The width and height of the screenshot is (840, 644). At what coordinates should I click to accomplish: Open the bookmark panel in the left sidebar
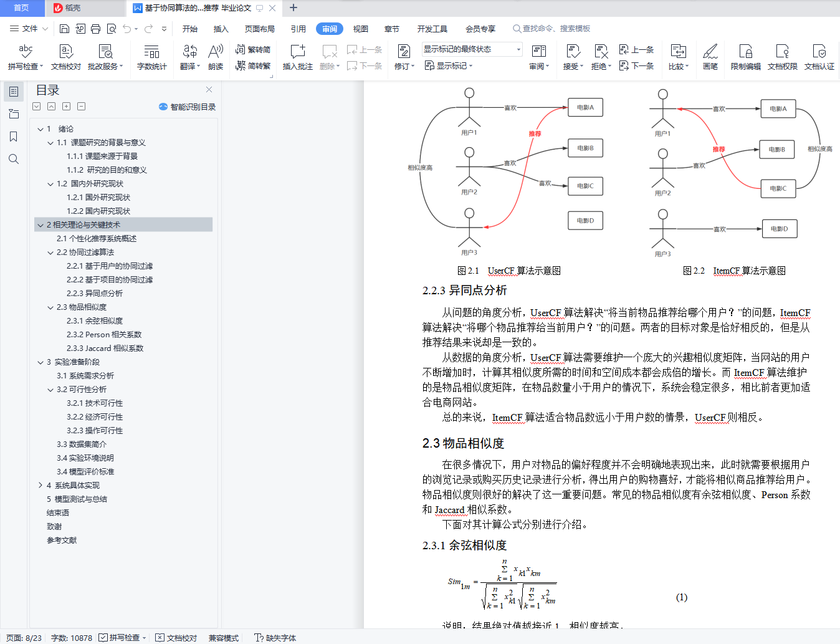click(14, 137)
